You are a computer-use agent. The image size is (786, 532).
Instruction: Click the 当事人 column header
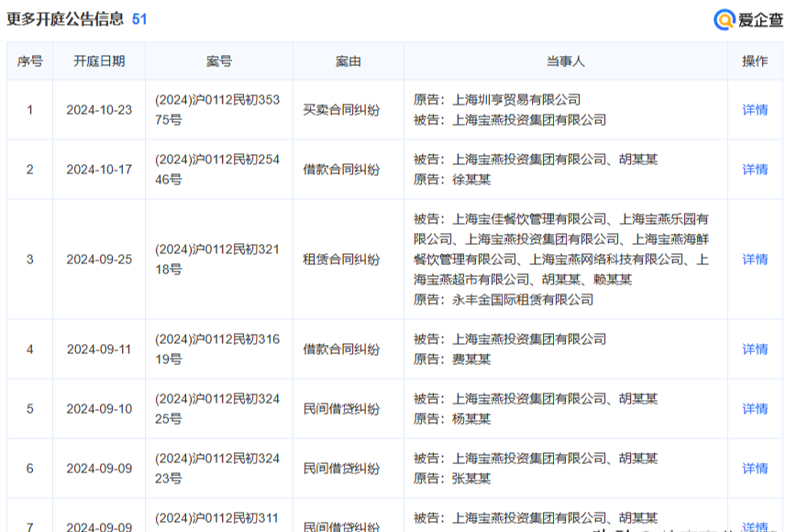(x=566, y=61)
